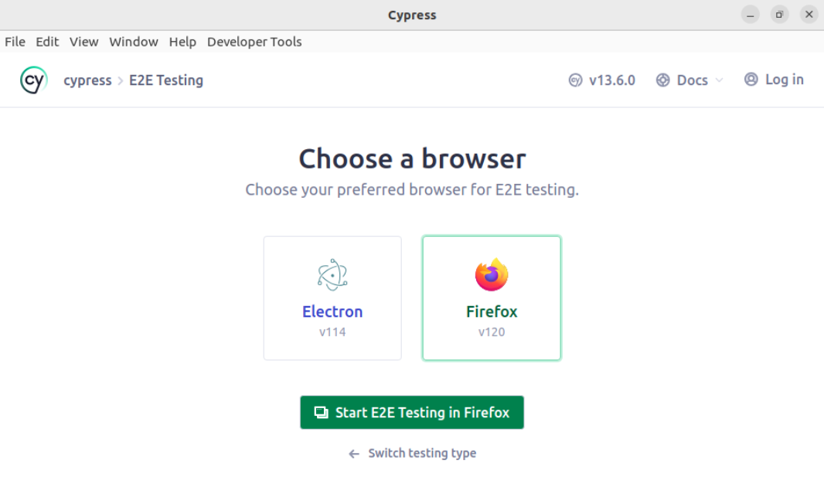This screenshot has height=504, width=824.
Task: Click the Log in text
Action: pyautogui.click(x=784, y=80)
